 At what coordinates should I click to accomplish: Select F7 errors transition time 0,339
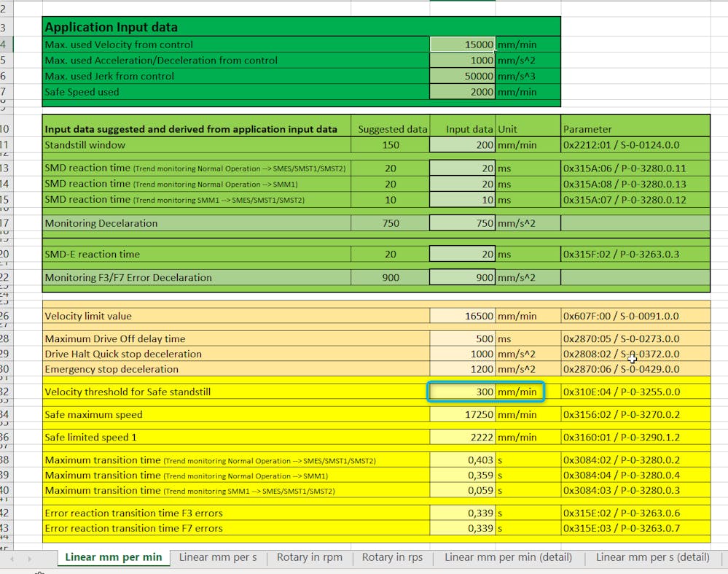tap(463, 528)
